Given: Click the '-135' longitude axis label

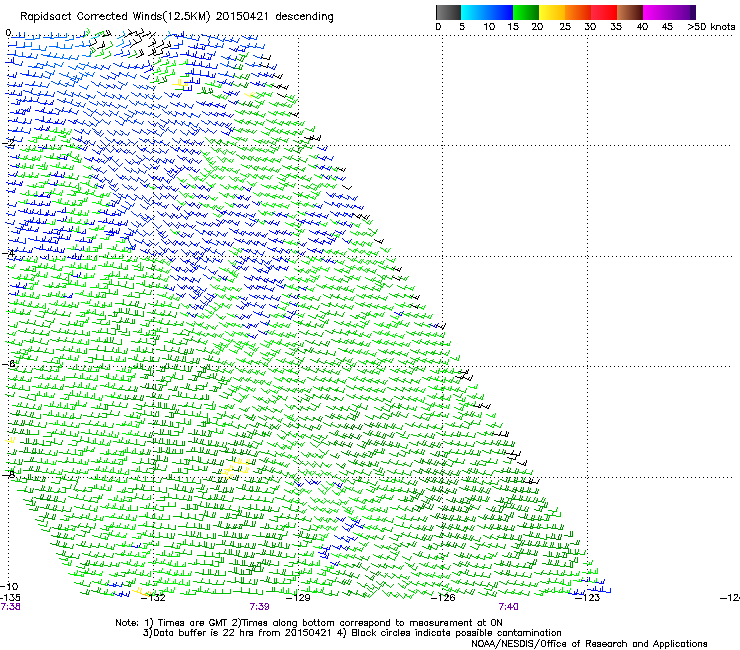Looking at the screenshot, I should pos(10,598).
